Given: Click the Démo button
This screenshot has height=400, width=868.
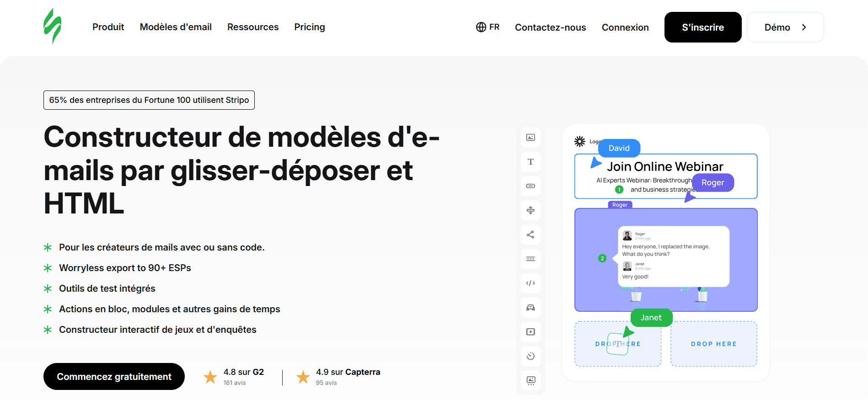Looking at the screenshot, I should [785, 27].
